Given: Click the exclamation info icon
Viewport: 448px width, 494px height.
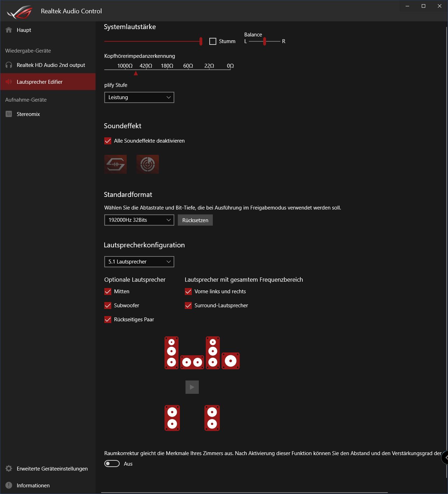Looking at the screenshot, I should pos(9,486).
